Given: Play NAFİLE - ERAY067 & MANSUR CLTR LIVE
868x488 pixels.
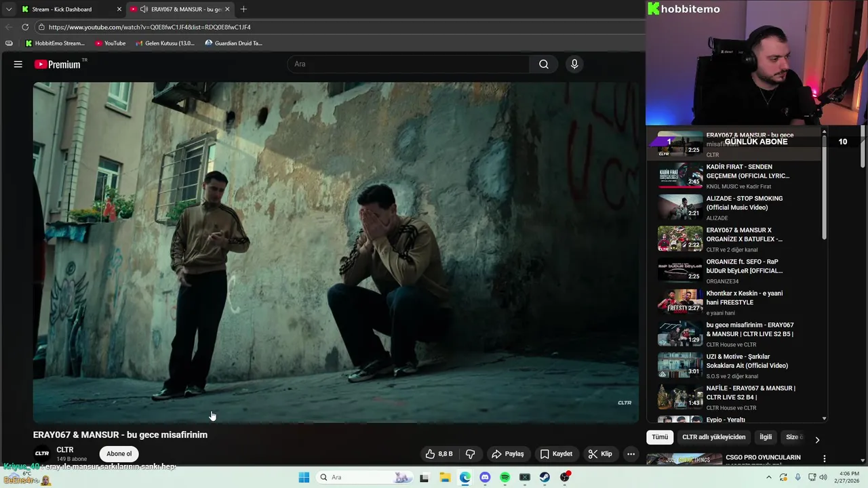Looking at the screenshot, I should 736,397.
